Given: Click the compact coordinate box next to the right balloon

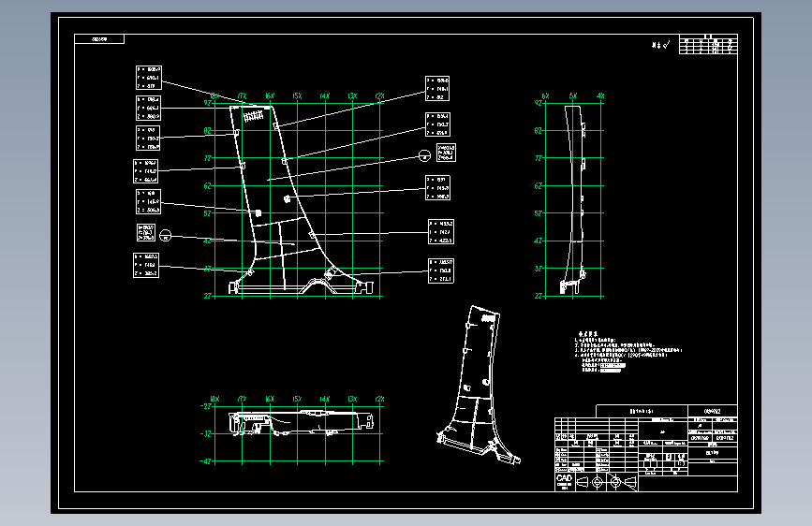Looking at the screenshot, I should point(446,153).
